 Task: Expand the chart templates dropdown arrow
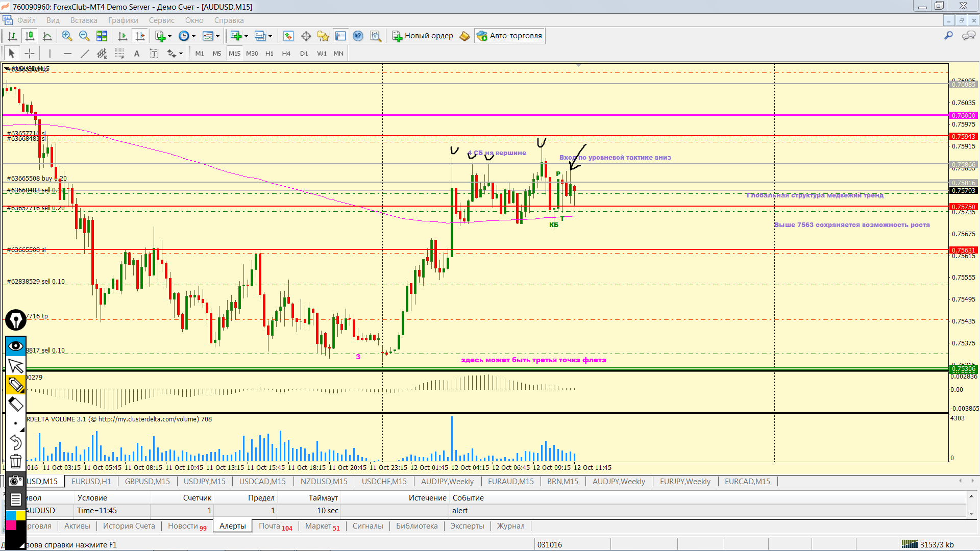coord(218,36)
